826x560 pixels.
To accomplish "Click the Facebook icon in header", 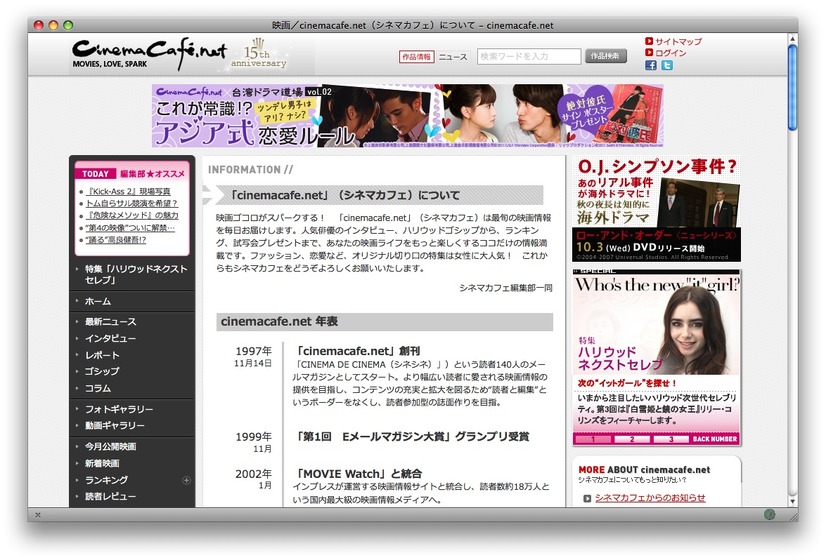I will (x=651, y=65).
